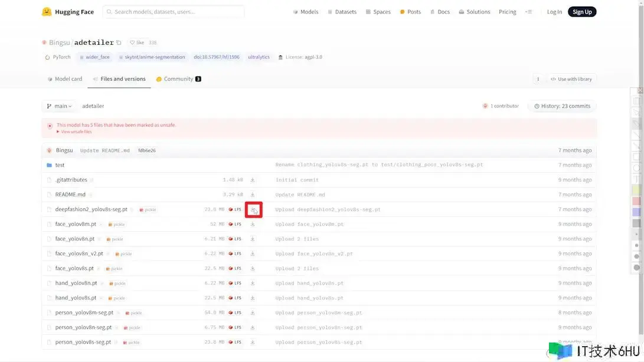
Task: Download face_yolov8n.pt via its download icon
Action: pyautogui.click(x=253, y=239)
